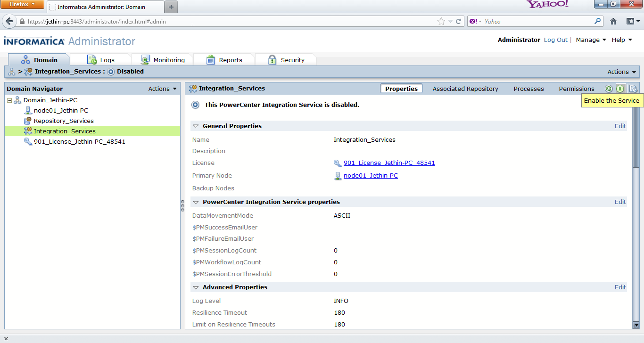
Task: Open the Actions dropdown in Domain Navigator
Action: point(162,89)
